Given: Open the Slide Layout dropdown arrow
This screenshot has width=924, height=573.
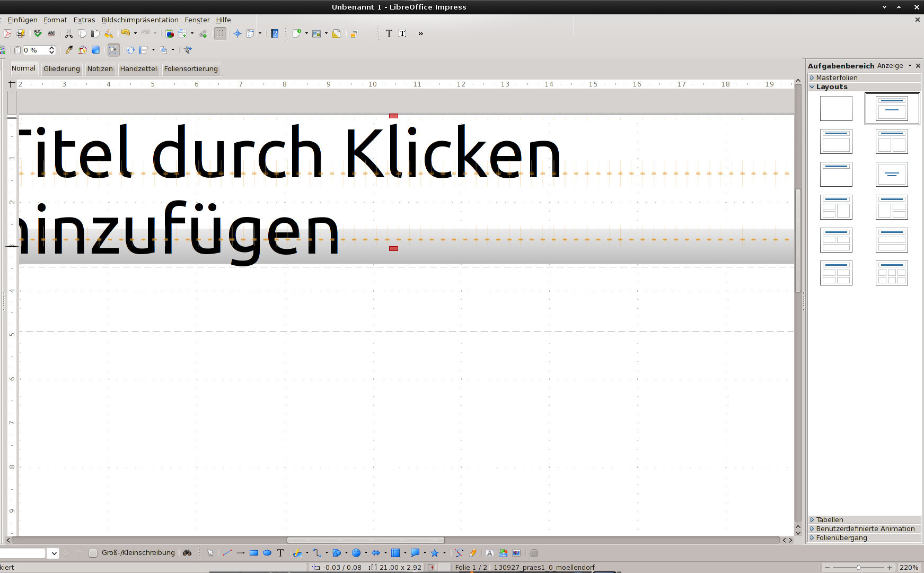Looking at the screenshot, I should tap(326, 33).
